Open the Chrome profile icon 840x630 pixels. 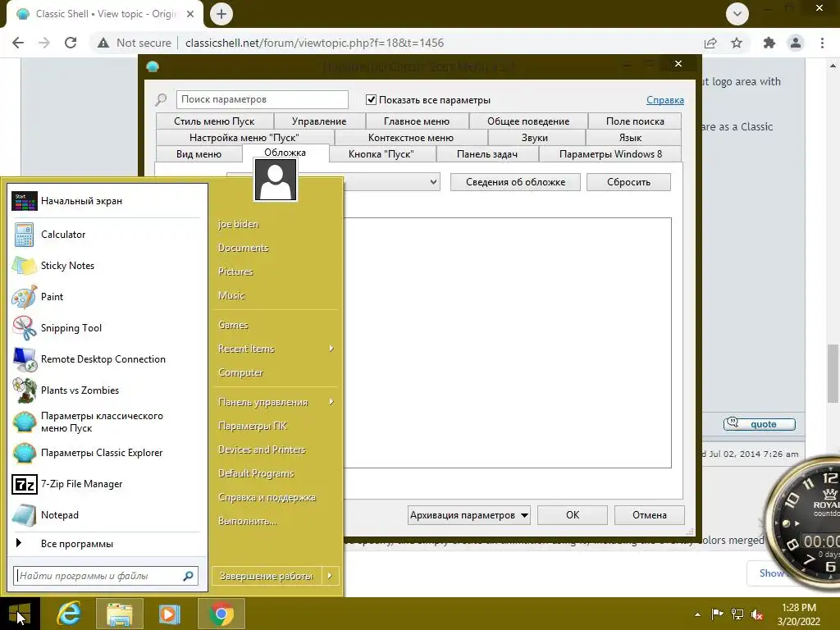(x=796, y=43)
